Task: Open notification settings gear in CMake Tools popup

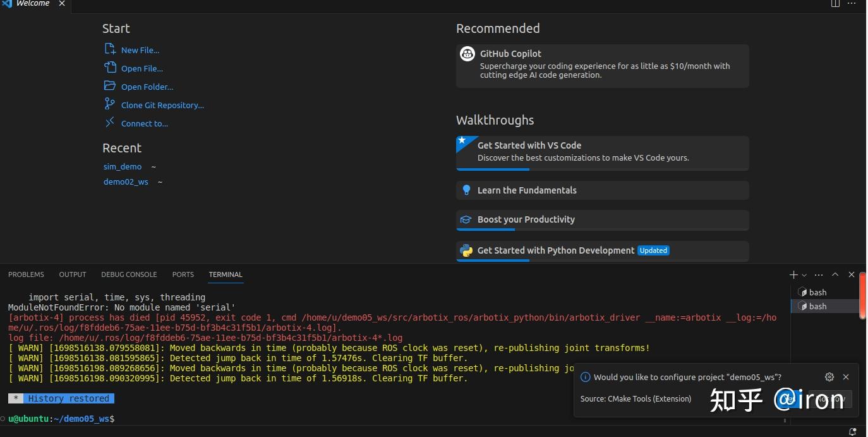Action: tap(829, 376)
